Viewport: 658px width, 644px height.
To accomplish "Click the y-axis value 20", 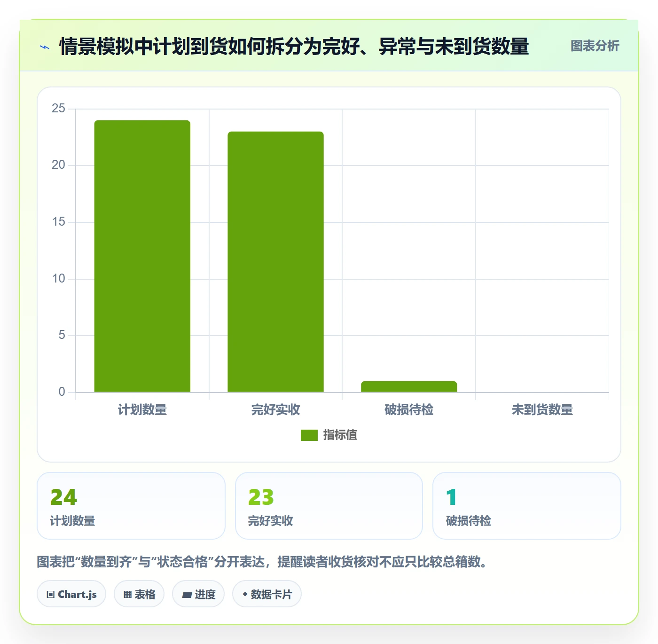I will pyautogui.click(x=58, y=165).
